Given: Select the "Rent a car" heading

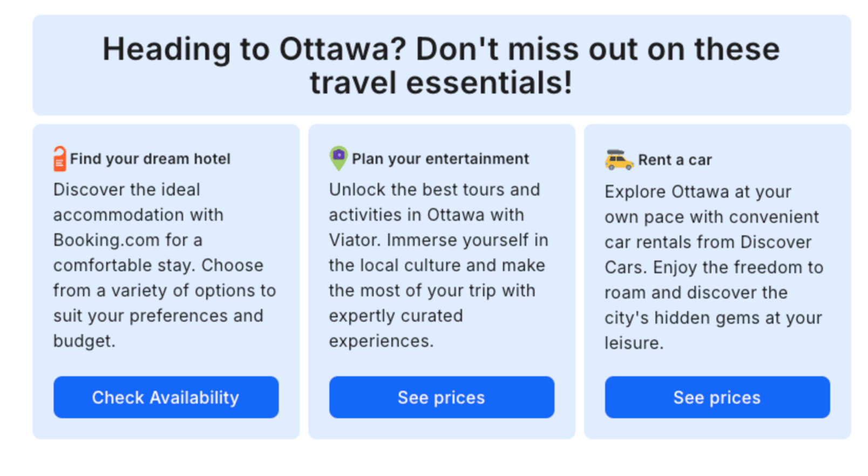Looking at the screenshot, I should pos(675,160).
